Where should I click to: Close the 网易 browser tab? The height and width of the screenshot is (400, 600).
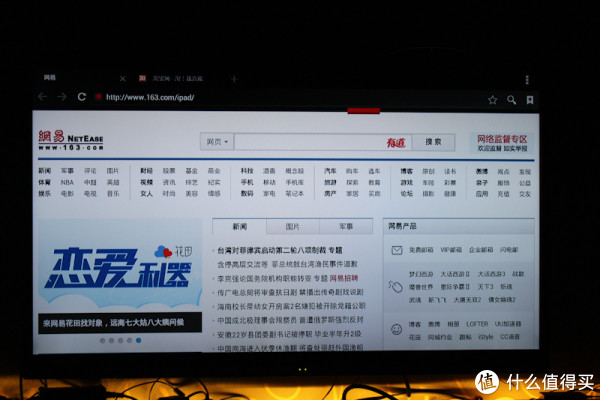point(122,78)
